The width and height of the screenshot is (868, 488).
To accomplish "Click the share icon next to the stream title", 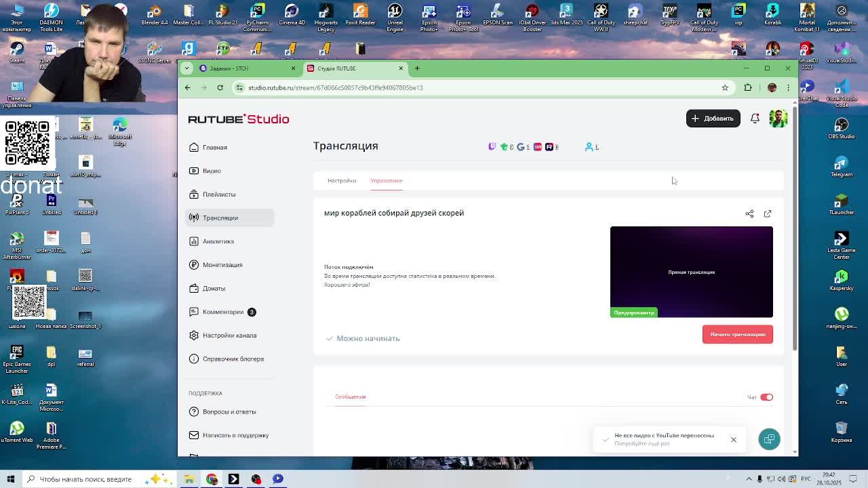I will pyautogui.click(x=749, y=213).
